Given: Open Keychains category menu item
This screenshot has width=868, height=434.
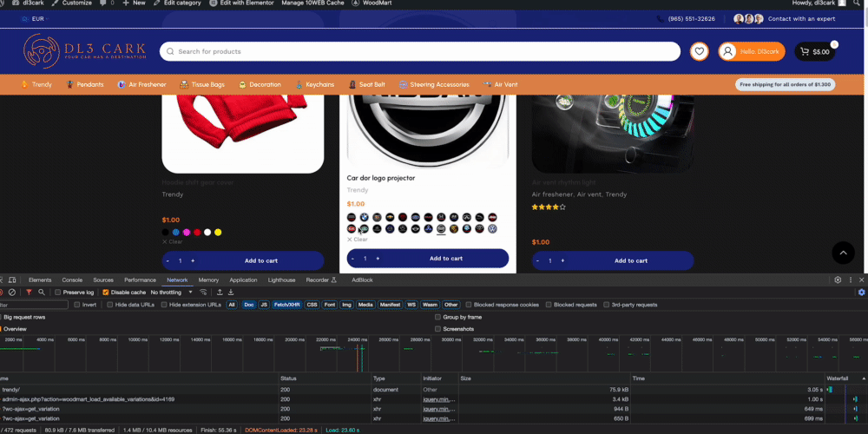Looking at the screenshot, I should pyautogui.click(x=314, y=85).
